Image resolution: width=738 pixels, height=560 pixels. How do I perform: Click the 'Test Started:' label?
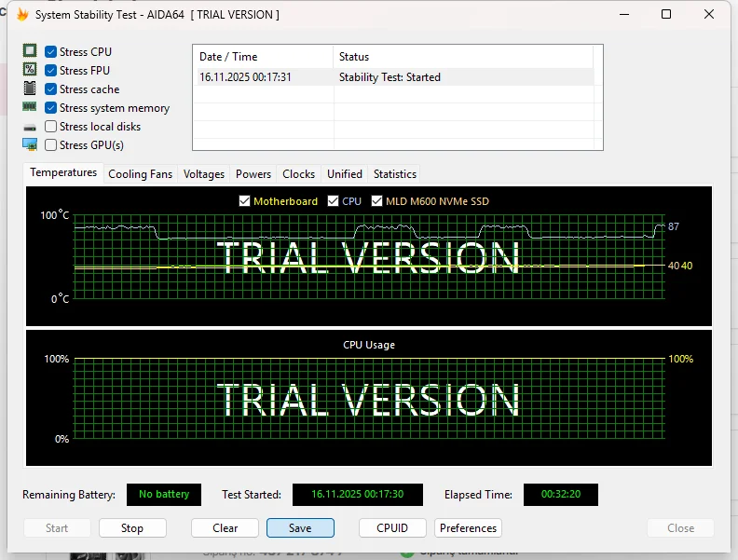tap(252, 495)
